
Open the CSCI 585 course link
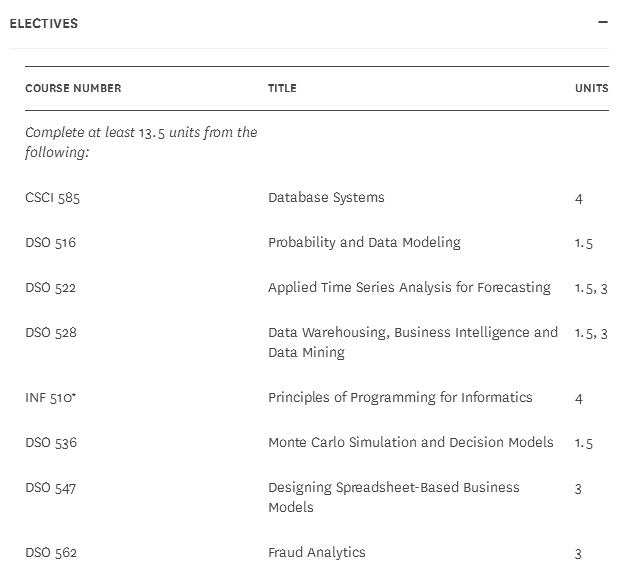tap(52, 198)
